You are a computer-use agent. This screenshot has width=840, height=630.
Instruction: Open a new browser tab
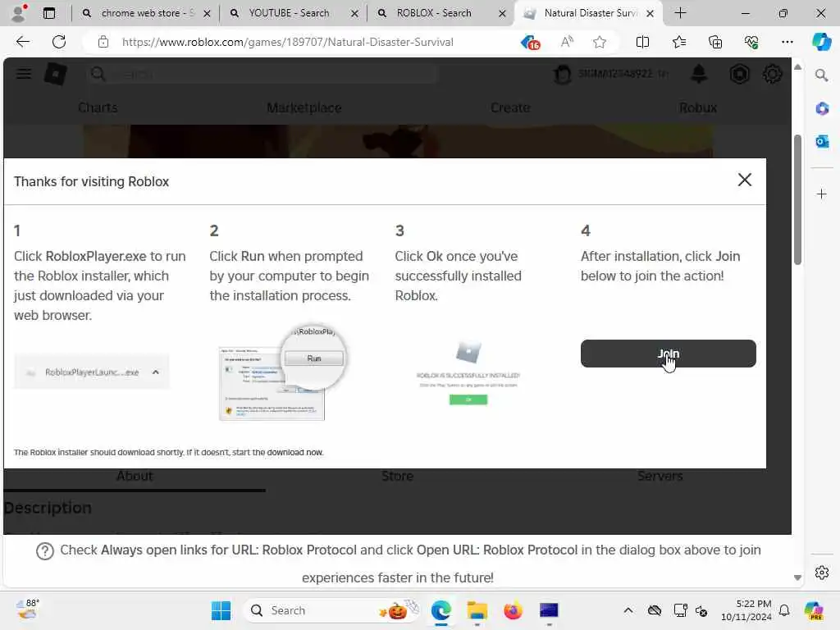tap(680, 13)
